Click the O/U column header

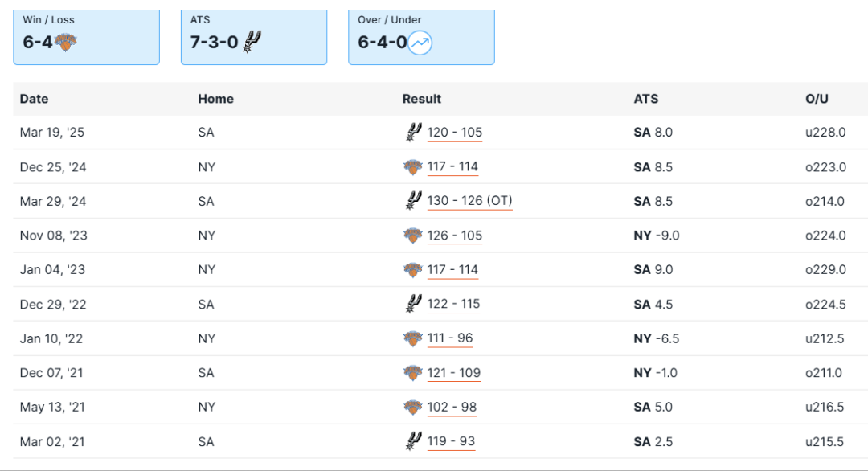[x=817, y=99]
